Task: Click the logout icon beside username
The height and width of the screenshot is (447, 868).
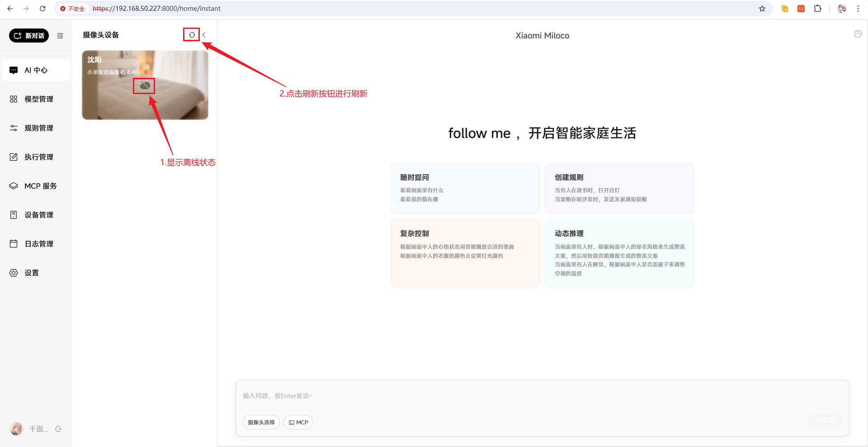Action: [58, 429]
